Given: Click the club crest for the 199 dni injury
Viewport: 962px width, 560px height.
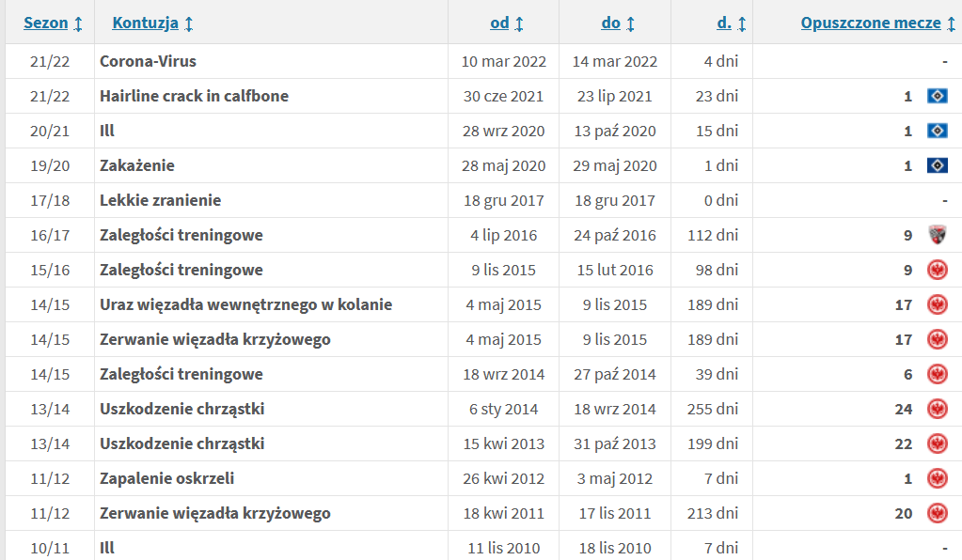Looking at the screenshot, I should [937, 443].
